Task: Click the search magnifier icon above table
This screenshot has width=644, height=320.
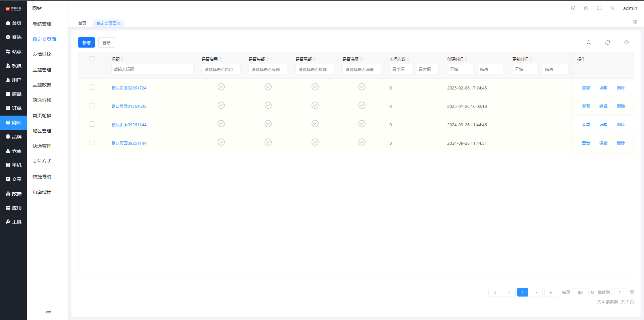Action: [x=589, y=43]
